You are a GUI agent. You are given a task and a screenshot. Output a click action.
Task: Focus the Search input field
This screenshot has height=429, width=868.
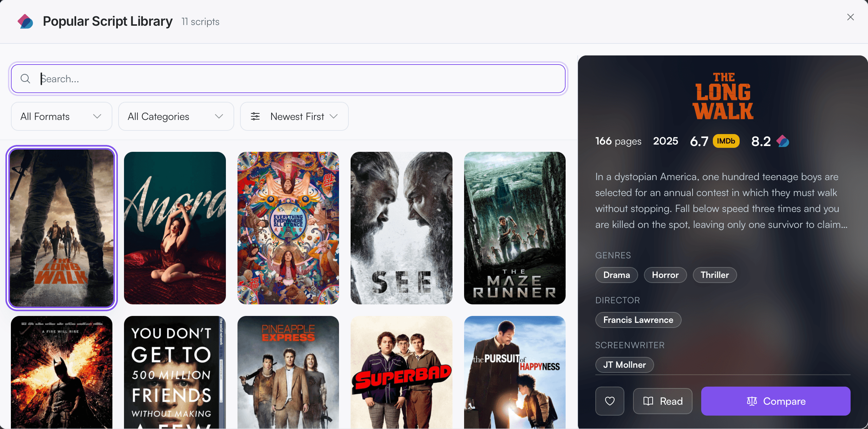coord(288,79)
